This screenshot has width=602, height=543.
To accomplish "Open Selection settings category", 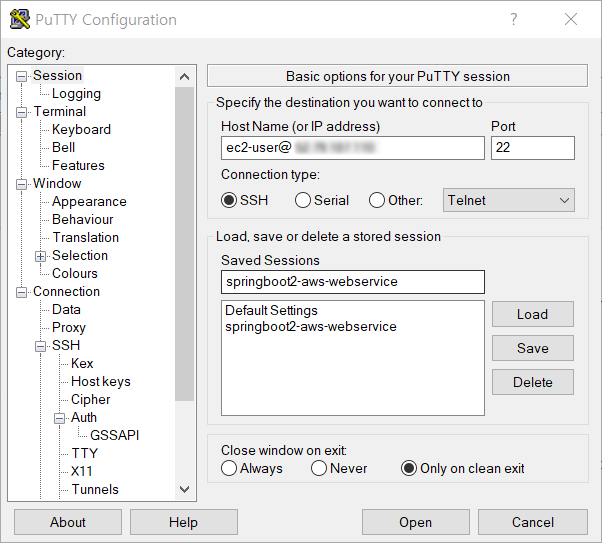I will pos(80,255).
